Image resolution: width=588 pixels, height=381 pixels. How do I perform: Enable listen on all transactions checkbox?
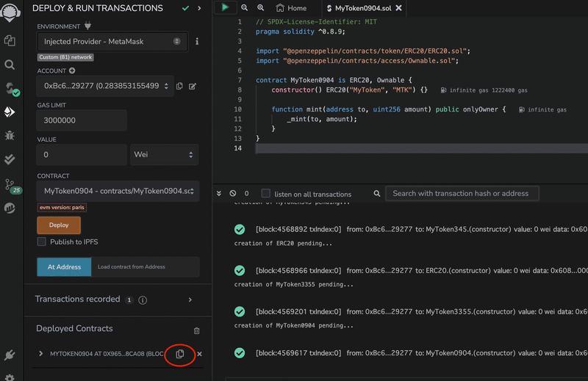click(x=266, y=193)
